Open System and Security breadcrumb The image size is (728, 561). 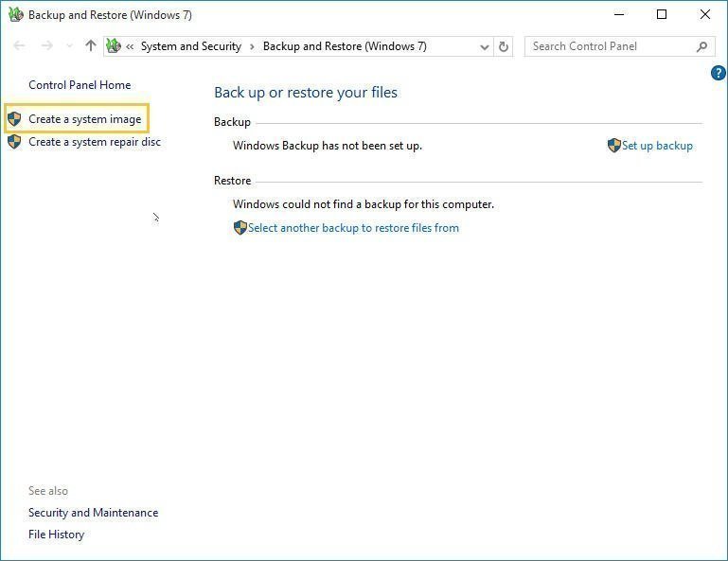click(x=191, y=46)
